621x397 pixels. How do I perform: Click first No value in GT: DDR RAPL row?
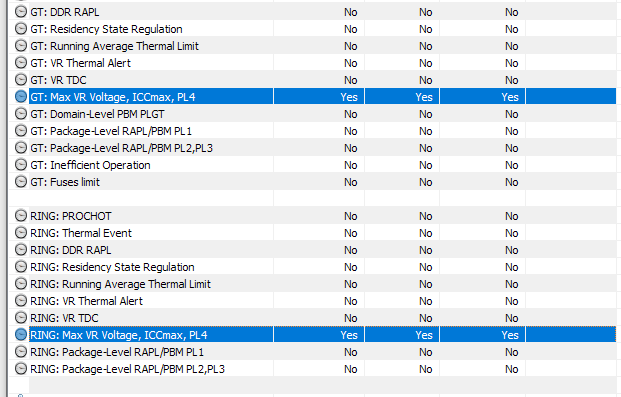click(351, 12)
